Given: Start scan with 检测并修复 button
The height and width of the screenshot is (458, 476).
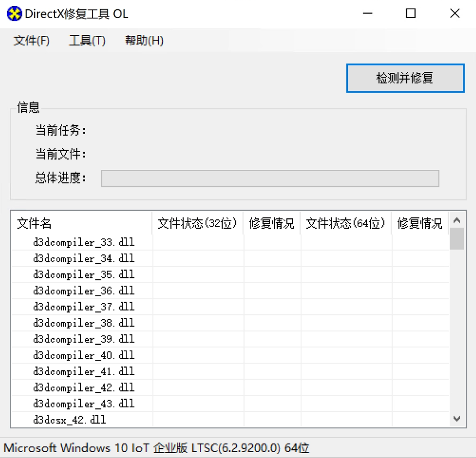Looking at the screenshot, I should (x=405, y=78).
